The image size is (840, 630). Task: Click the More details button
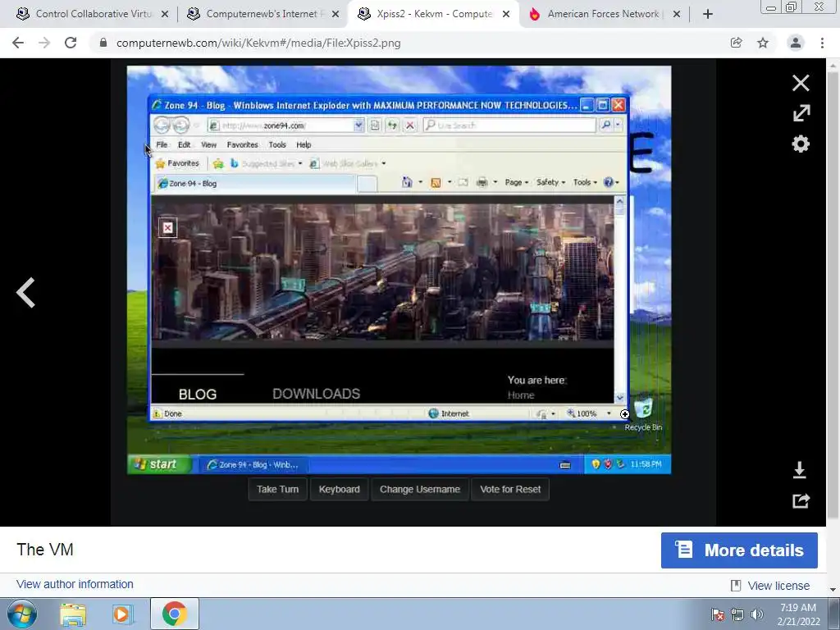pyautogui.click(x=739, y=550)
